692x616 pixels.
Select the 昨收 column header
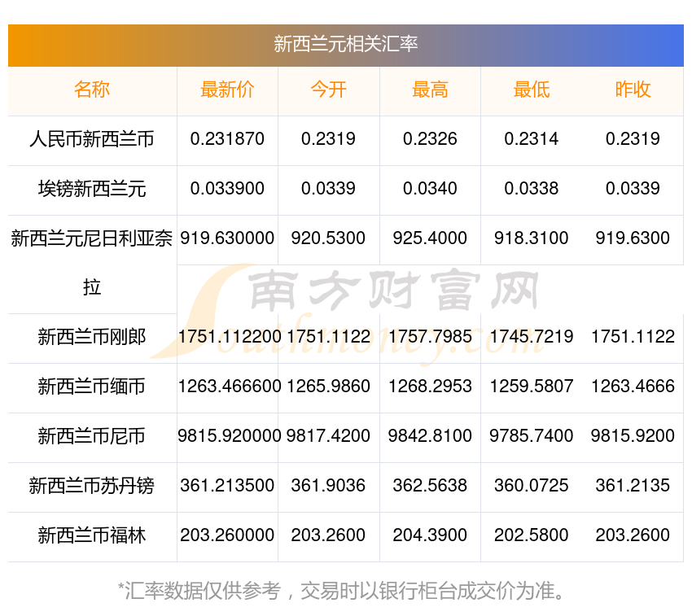pos(633,90)
